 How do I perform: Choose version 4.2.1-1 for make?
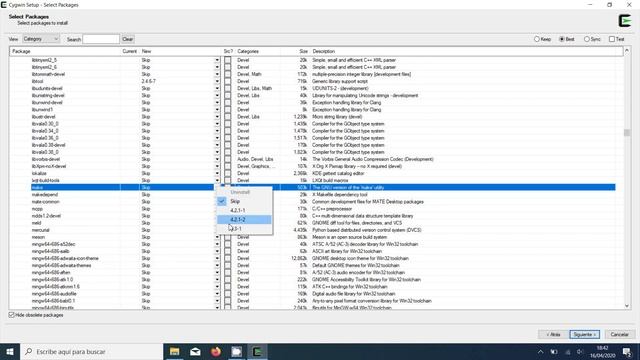pos(244,210)
